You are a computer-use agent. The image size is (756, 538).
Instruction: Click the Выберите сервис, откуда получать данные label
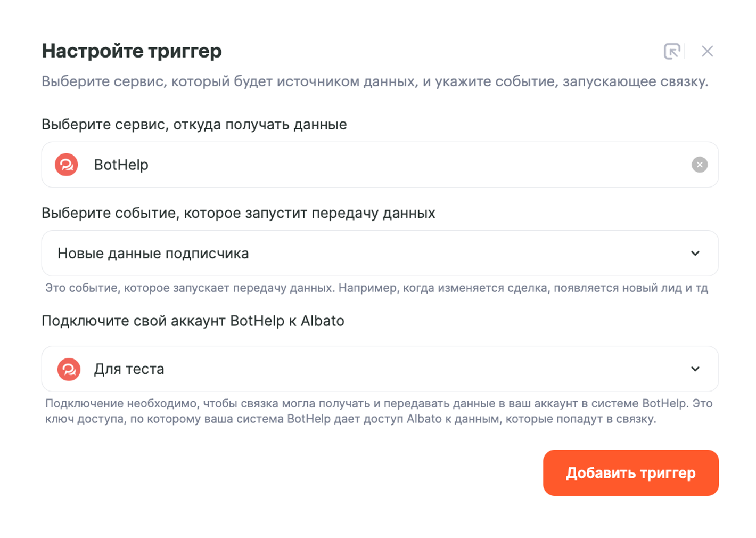194,124
